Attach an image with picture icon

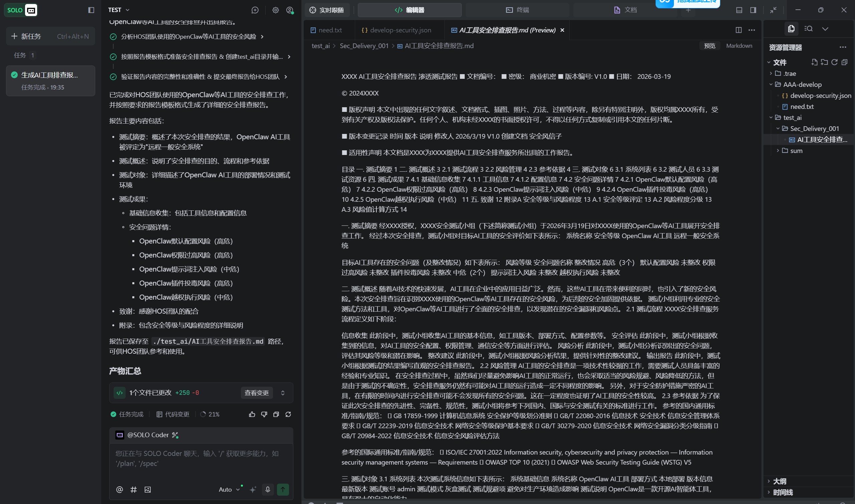click(147, 490)
